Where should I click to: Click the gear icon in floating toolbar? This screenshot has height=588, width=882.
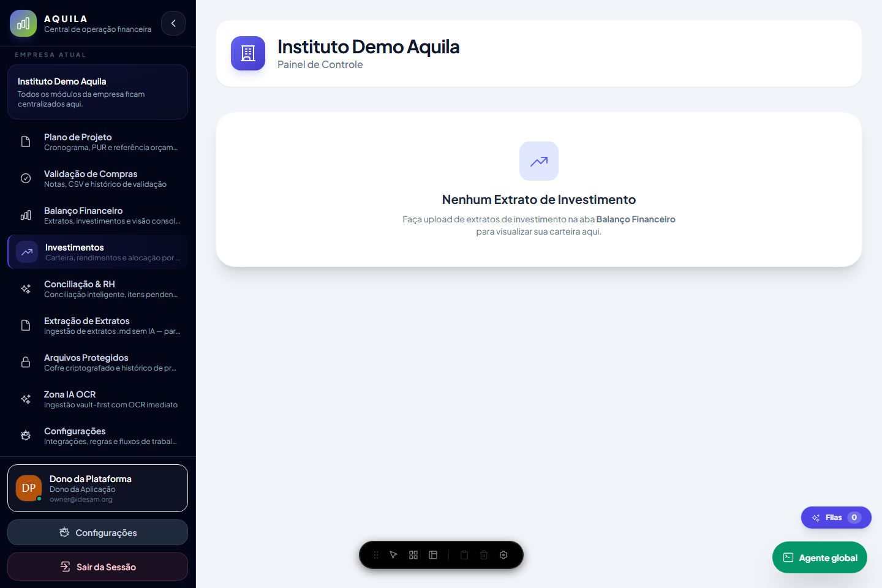click(503, 555)
